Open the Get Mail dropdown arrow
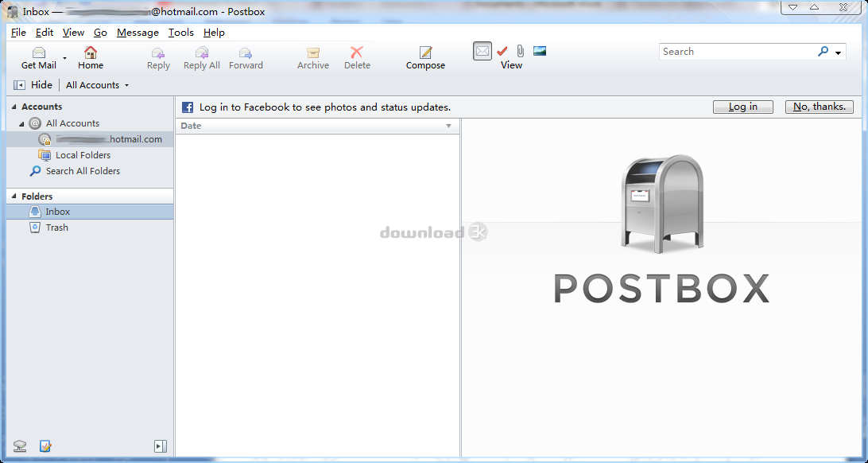This screenshot has width=868, height=463. (x=65, y=59)
